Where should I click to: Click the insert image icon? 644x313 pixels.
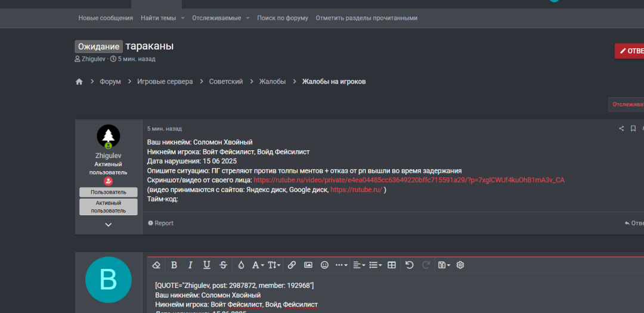tap(308, 265)
